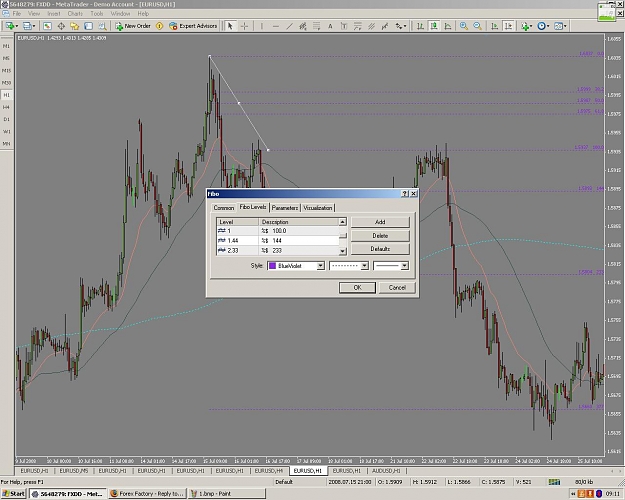Pick the Fibonacci retracement tool

316,26
